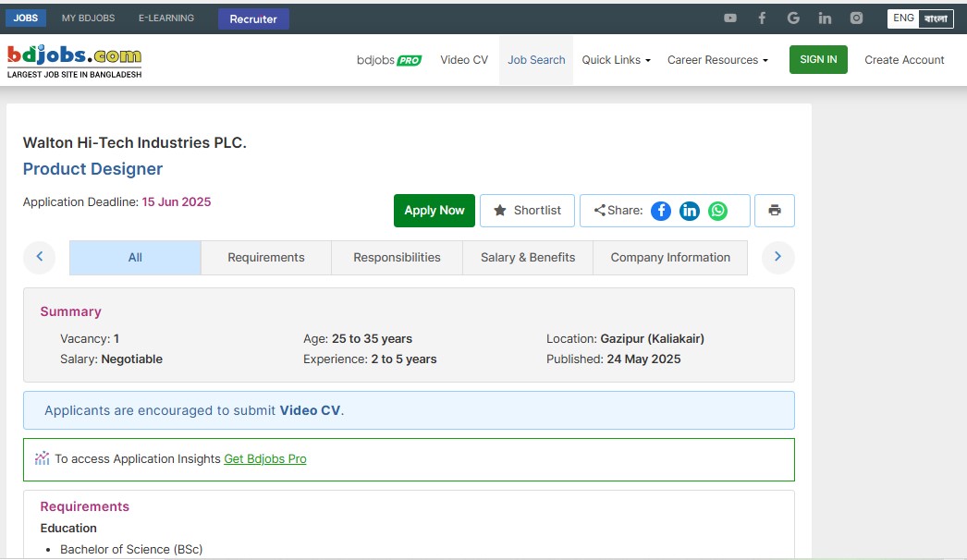Click the Education subheading
Screen dimensions: 967x560
[68, 528]
